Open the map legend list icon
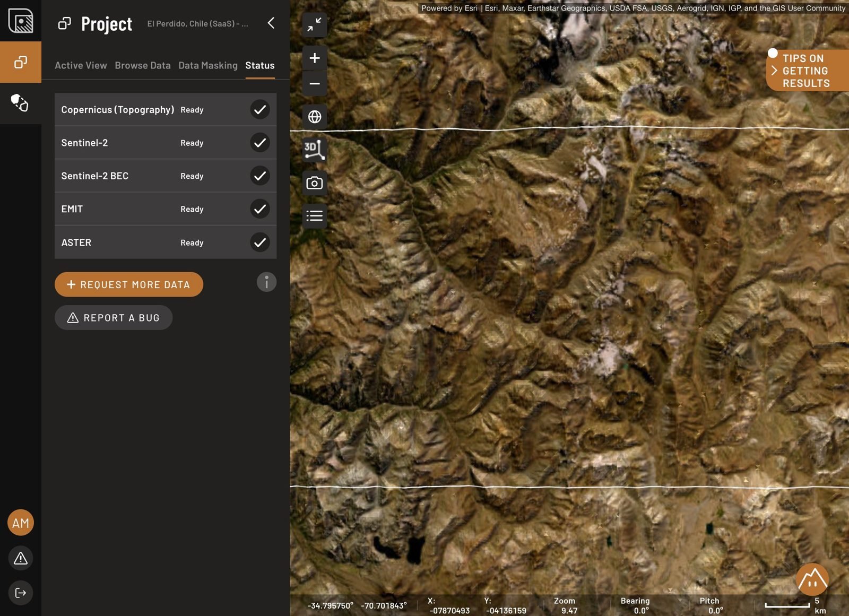Image resolution: width=849 pixels, height=616 pixels. 315,216
